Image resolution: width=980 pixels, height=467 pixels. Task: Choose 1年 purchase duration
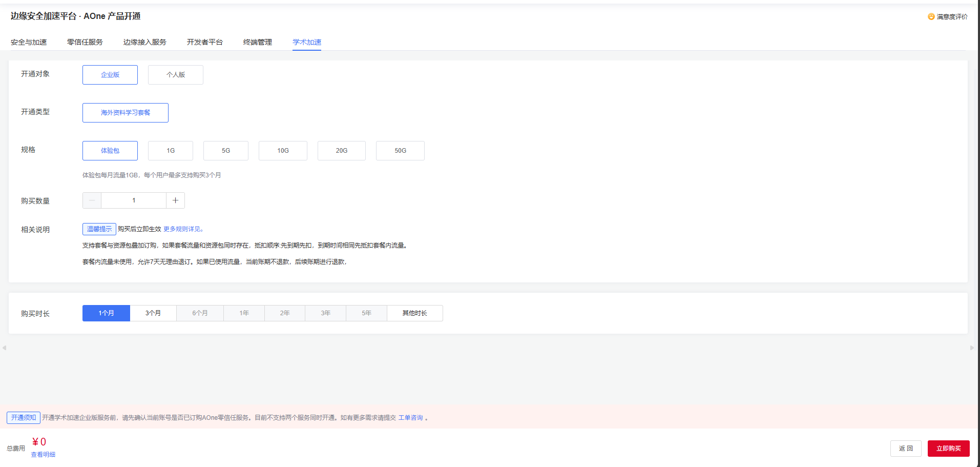pos(244,313)
